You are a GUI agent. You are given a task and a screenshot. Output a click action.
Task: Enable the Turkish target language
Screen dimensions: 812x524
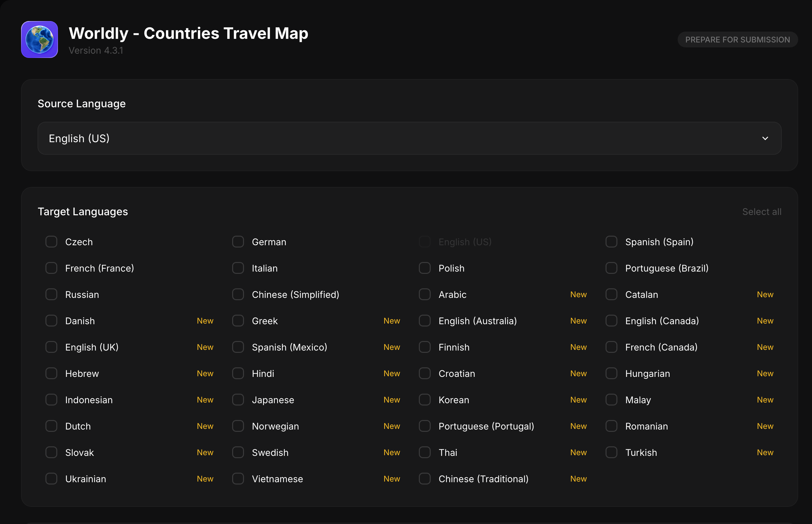point(611,452)
